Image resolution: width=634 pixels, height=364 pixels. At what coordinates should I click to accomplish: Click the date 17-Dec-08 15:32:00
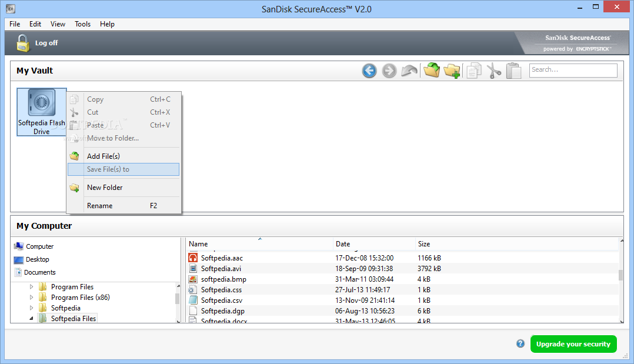(x=364, y=258)
